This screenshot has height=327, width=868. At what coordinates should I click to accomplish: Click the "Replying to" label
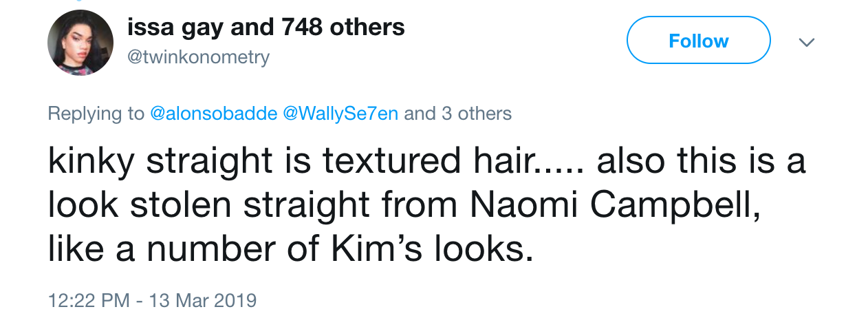click(96, 114)
